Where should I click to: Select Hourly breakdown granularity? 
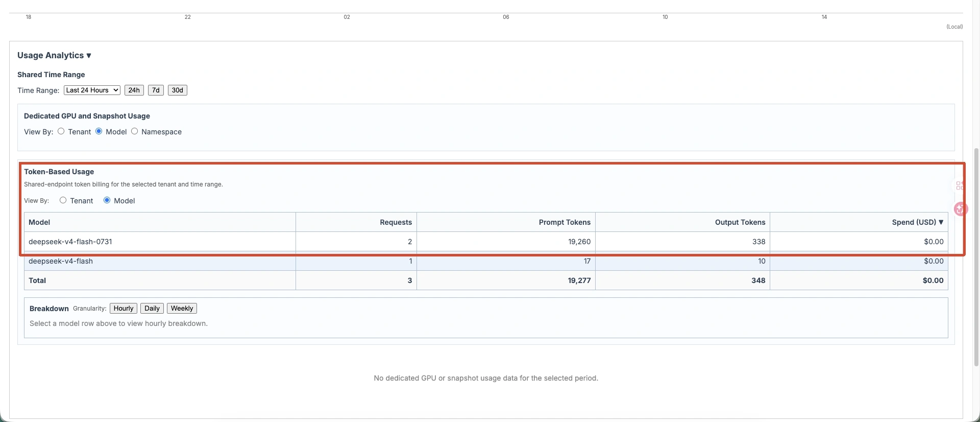(x=124, y=309)
